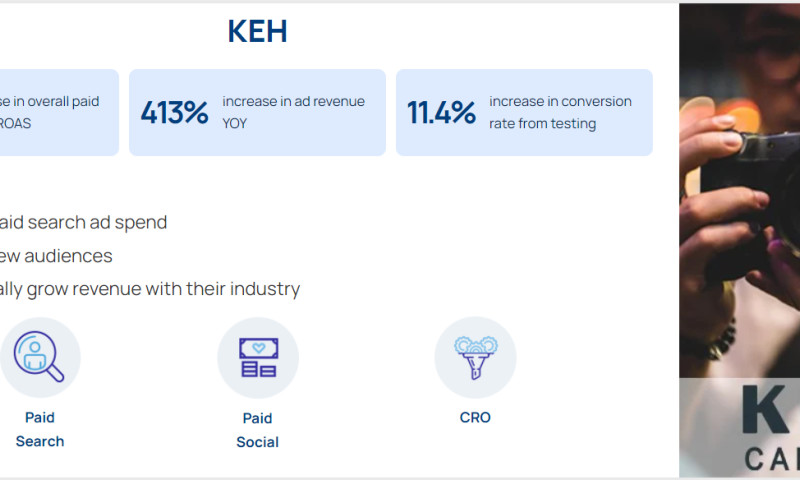Click the KEH case study heading

coord(258,32)
